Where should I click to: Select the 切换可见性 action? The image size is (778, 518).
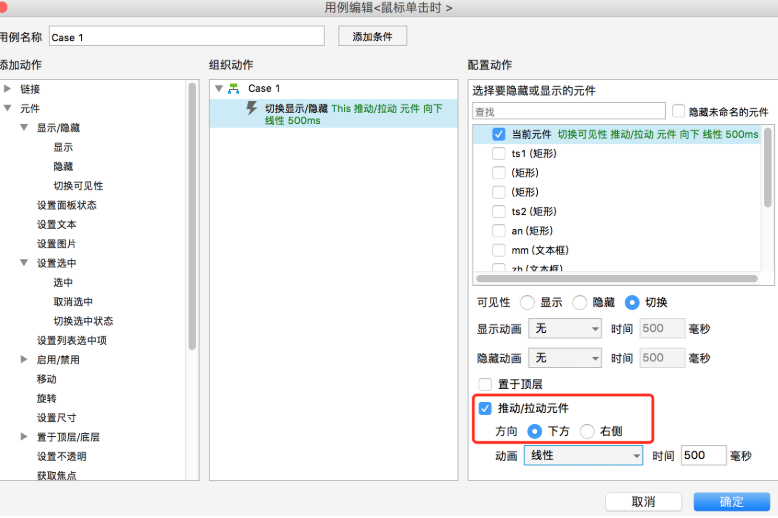(78, 186)
